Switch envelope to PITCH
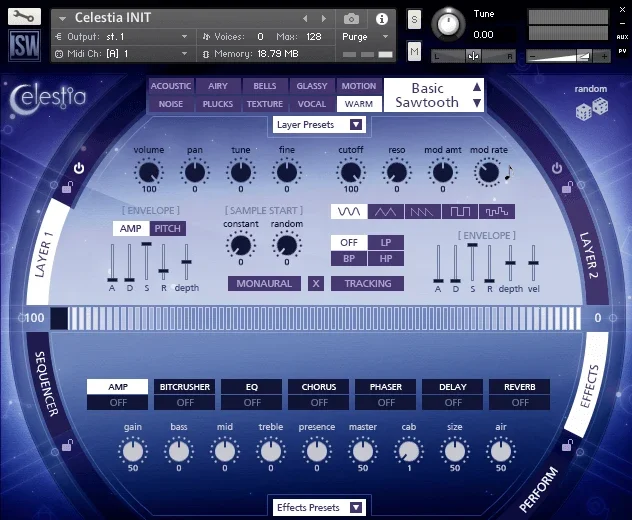The width and height of the screenshot is (632, 520). click(168, 229)
